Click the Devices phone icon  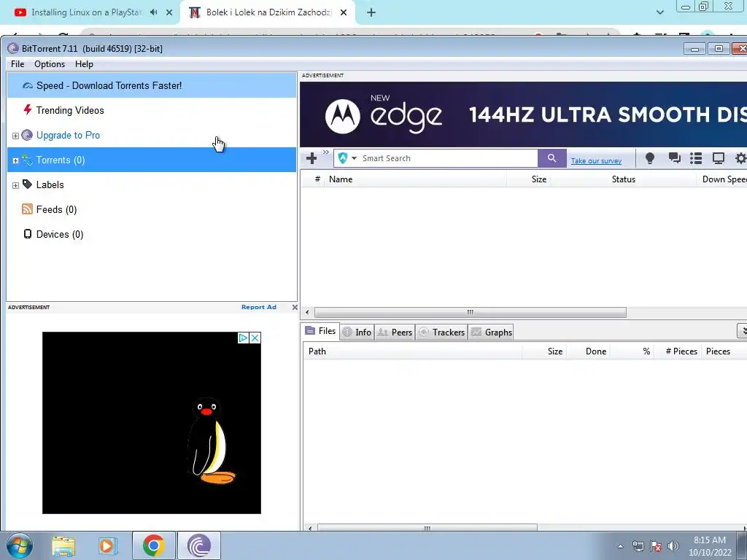point(28,234)
